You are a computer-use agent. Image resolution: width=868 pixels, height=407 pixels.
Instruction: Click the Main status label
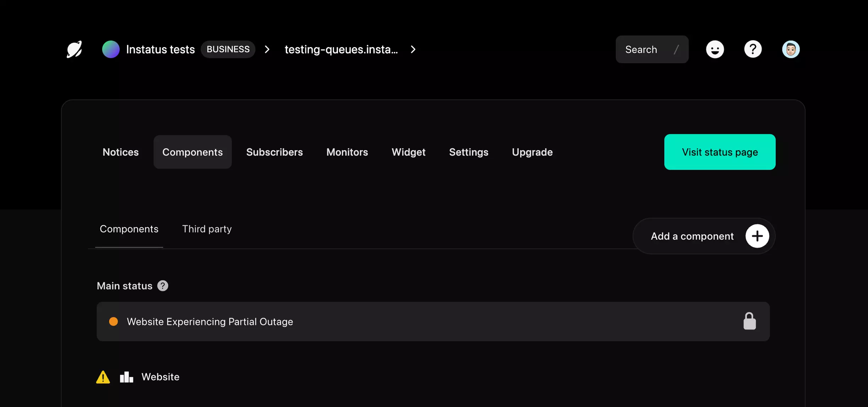pos(124,286)
